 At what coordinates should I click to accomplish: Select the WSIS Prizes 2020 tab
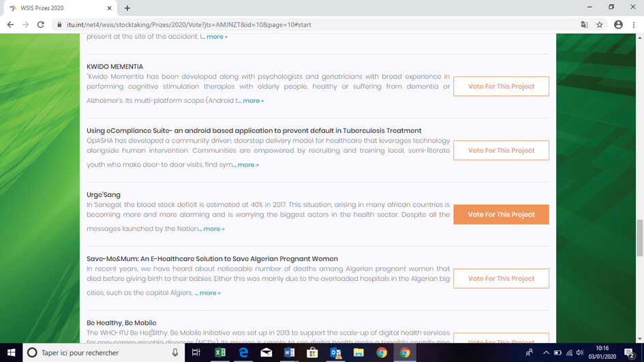58,8
